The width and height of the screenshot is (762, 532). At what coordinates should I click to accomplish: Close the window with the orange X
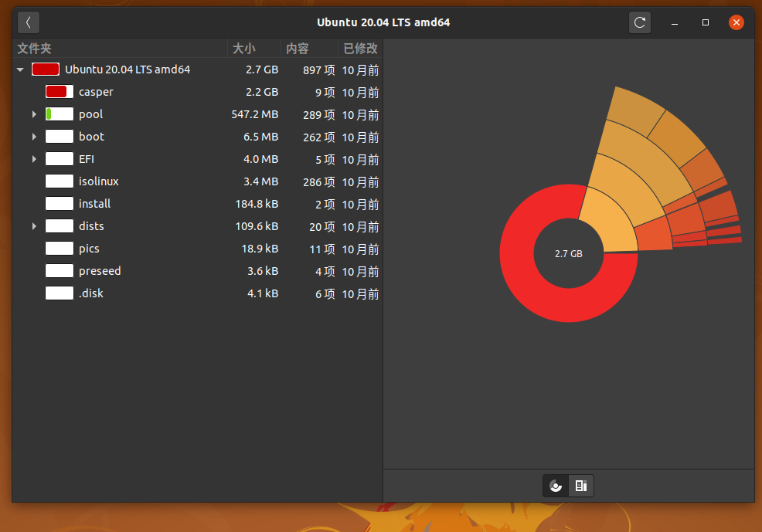coord(736,22)
